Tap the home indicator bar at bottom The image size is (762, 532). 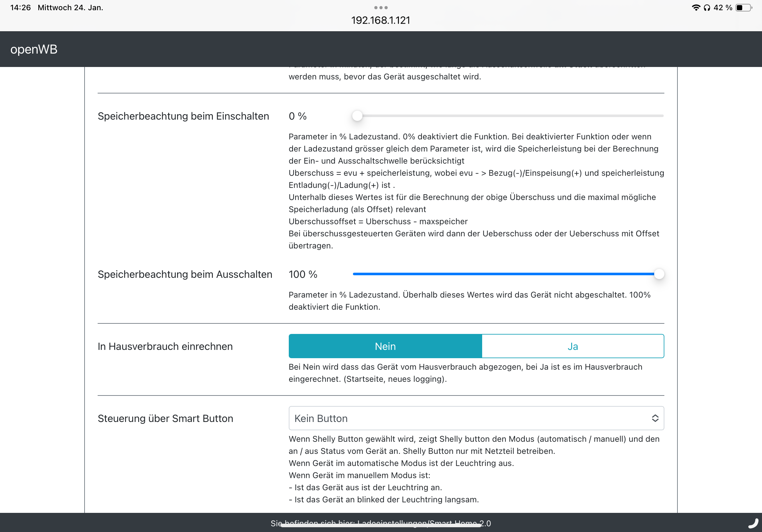click(381, 526)
